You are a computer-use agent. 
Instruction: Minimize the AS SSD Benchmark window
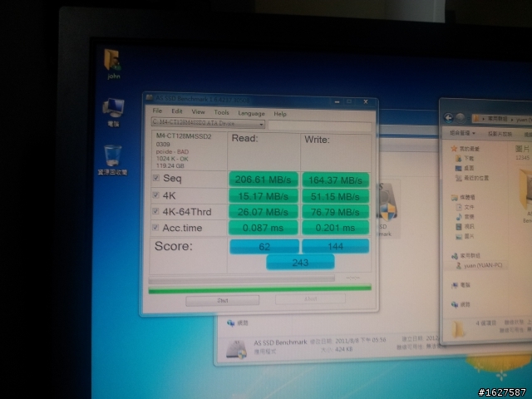(337, 101)
